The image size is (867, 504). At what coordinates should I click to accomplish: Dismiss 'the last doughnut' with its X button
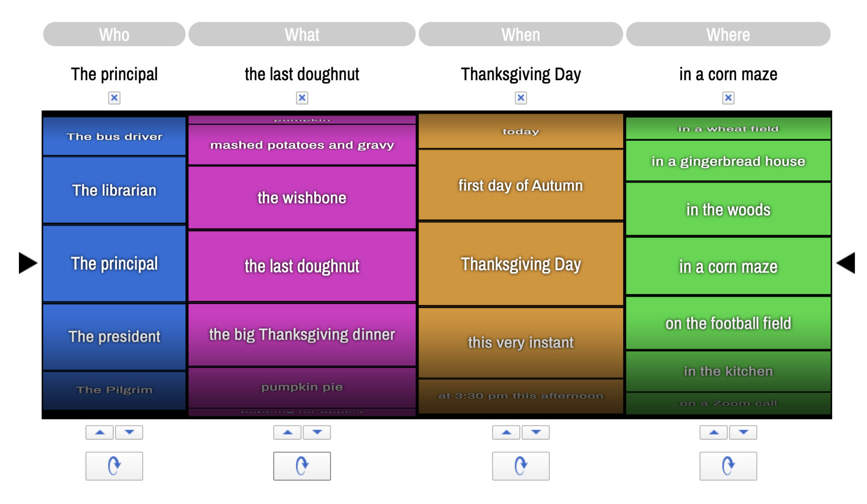tap(302, 97)
